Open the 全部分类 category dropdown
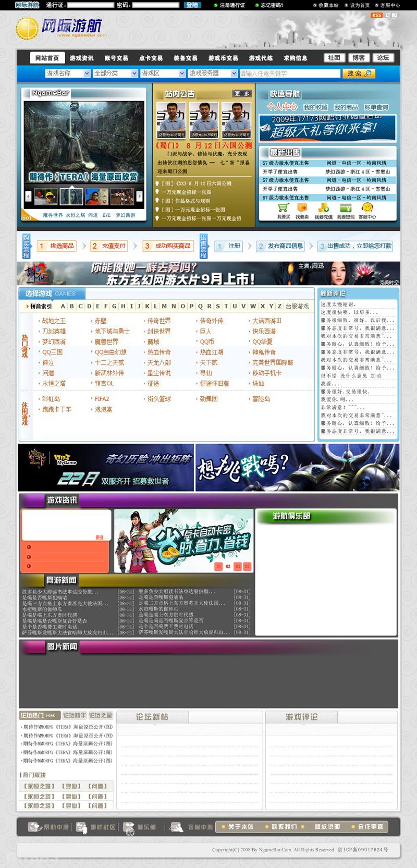 tap(115, 74)
